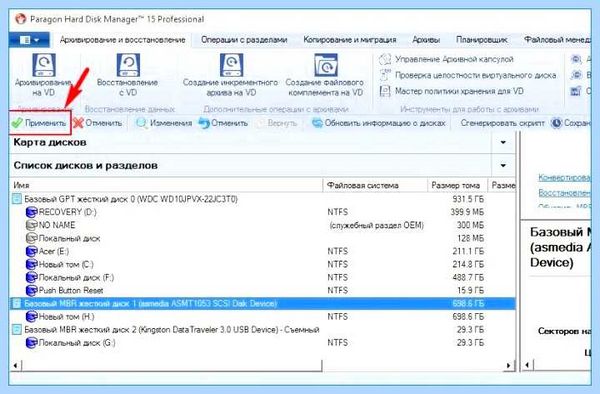Undo with blue arrow Отменить
Image resolution: width=600 pixels, height=394 pixels.
click(x=223, y=123)
